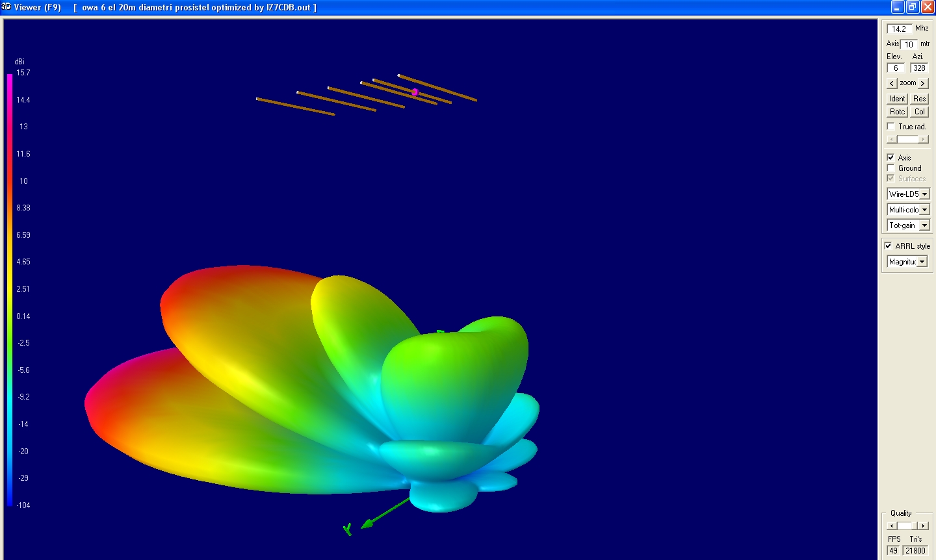Screen dimensions: 936x560
Task: Click the Res button
Action: click(x=919, y=99)
